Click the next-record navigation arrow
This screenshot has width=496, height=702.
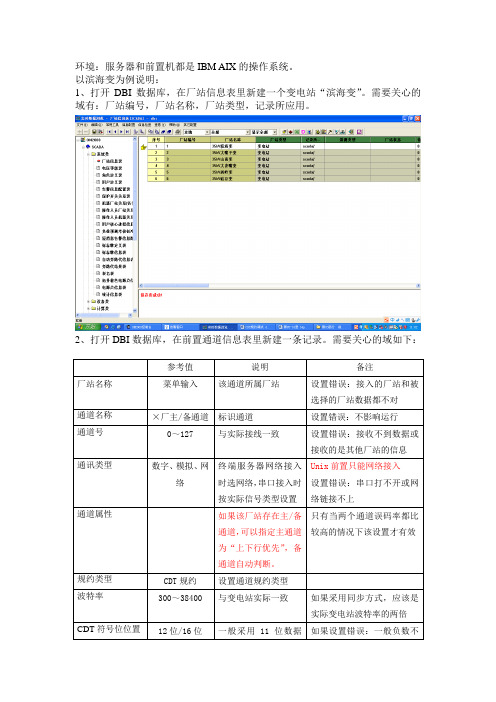point(121,132)
